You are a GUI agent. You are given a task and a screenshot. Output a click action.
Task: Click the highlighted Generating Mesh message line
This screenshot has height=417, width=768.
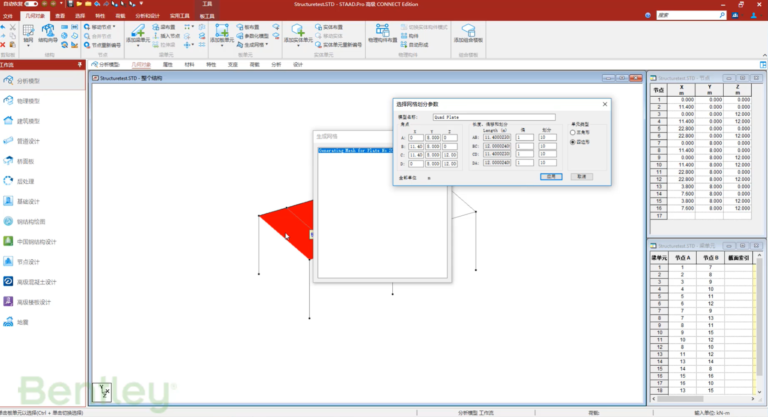356,150
